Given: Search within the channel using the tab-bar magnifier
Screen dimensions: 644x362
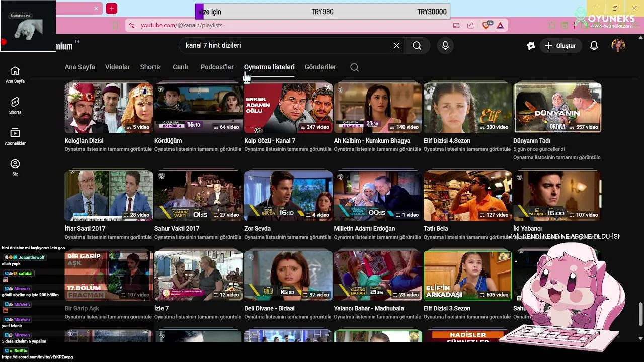Looking at the screenshot, I should [x=354, y=67].
